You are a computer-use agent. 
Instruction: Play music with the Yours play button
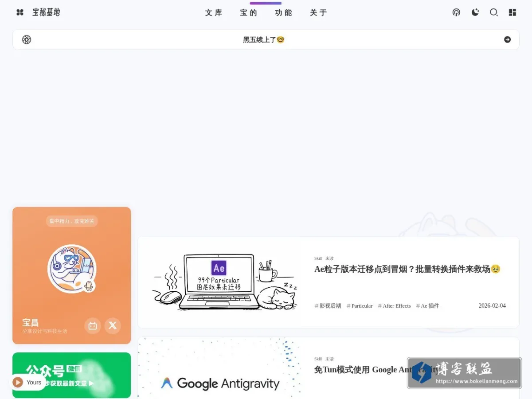pos(18,382)
